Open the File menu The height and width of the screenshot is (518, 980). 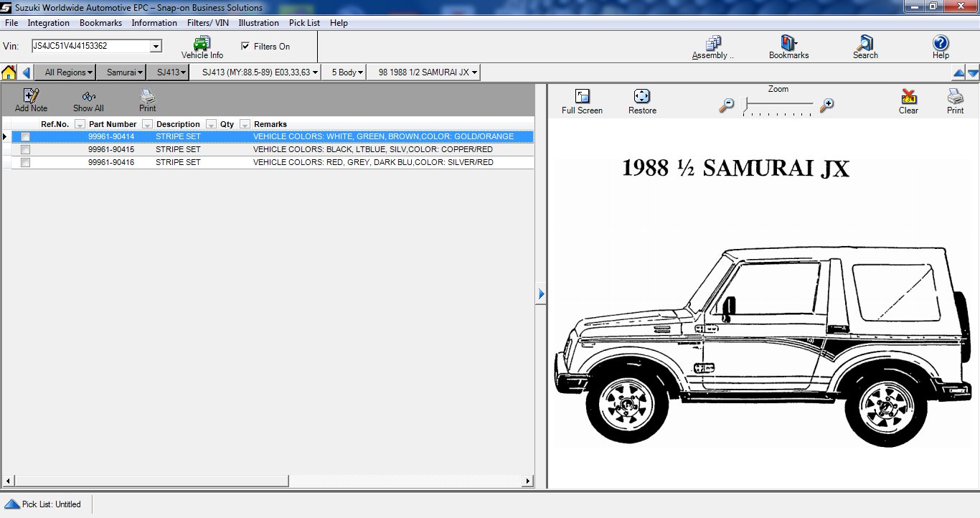pos(11,23)
